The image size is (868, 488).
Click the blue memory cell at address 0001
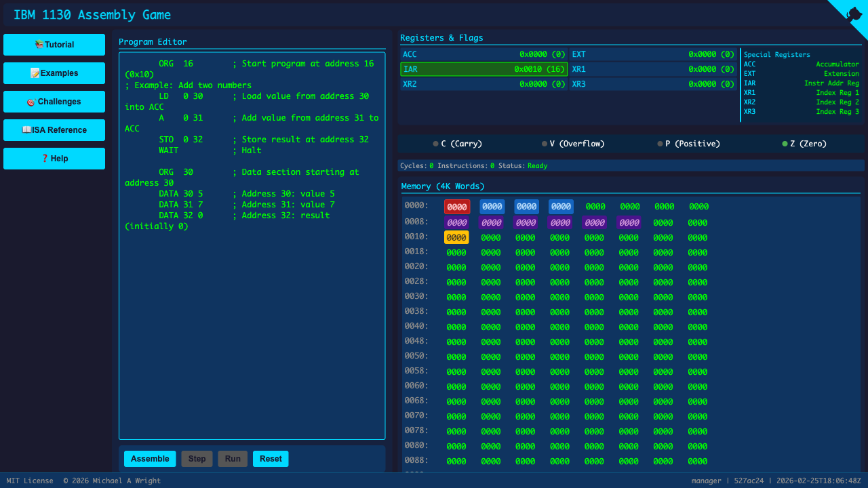coord(492,207)
